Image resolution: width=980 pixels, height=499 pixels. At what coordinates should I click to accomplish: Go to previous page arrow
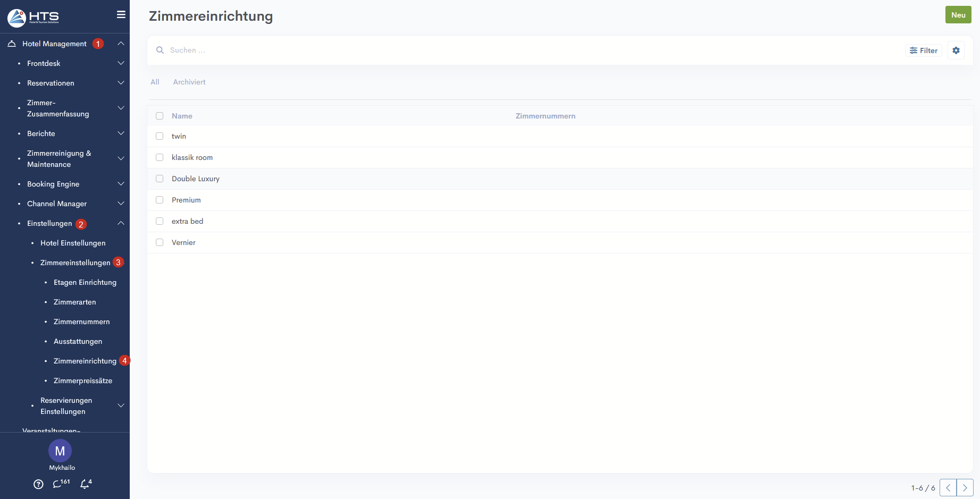tap(948, 488)
